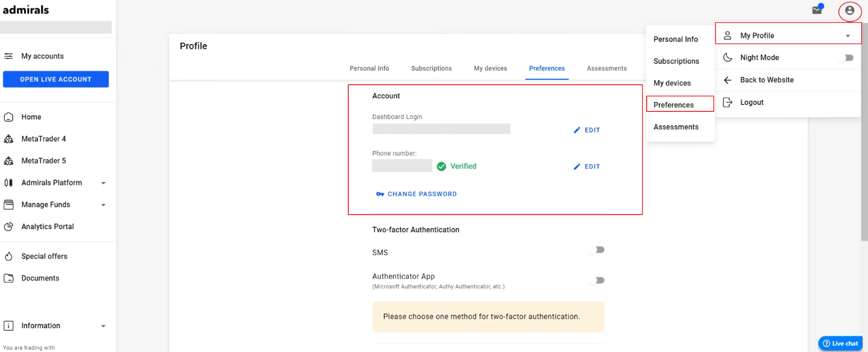Switch to the Subscriptions tab
868x352 pixels.
click(431, 68)
